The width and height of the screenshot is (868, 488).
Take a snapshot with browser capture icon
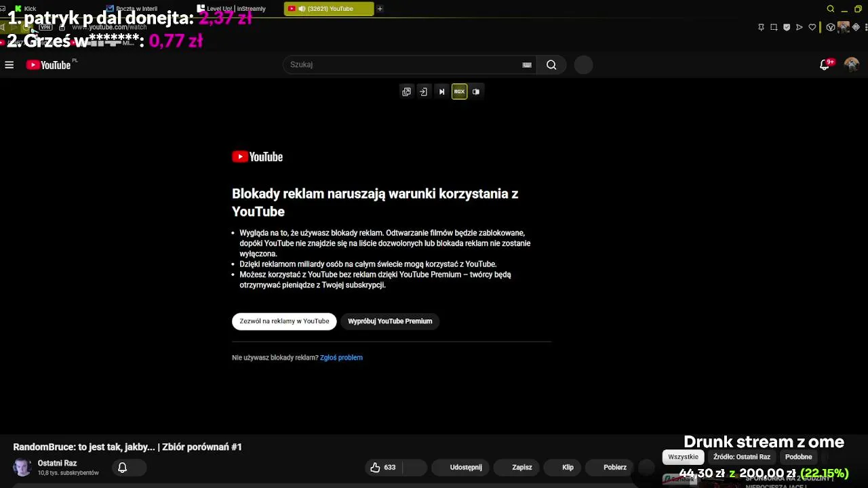point(774,27)
